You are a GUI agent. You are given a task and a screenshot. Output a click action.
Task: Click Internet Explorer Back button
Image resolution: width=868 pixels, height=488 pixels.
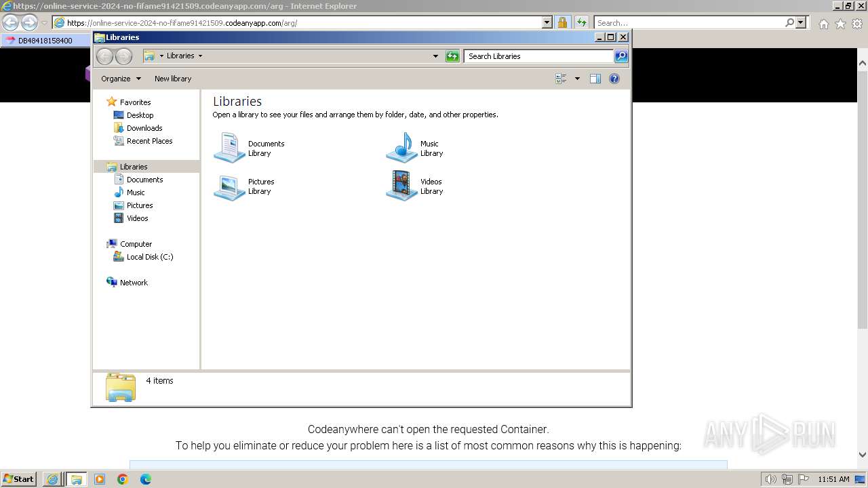click(x=10, y=22)
